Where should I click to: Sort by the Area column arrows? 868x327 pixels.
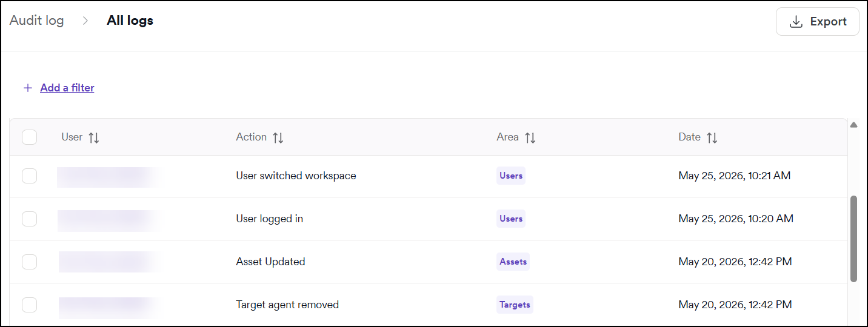pos(530,137)
